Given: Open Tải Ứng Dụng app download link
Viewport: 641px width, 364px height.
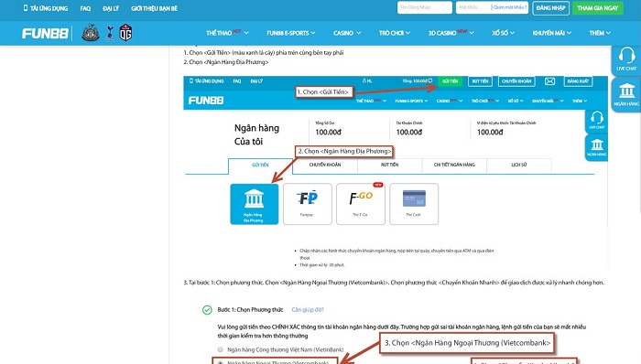Looking at the screenshot, I should pos(46,8).
